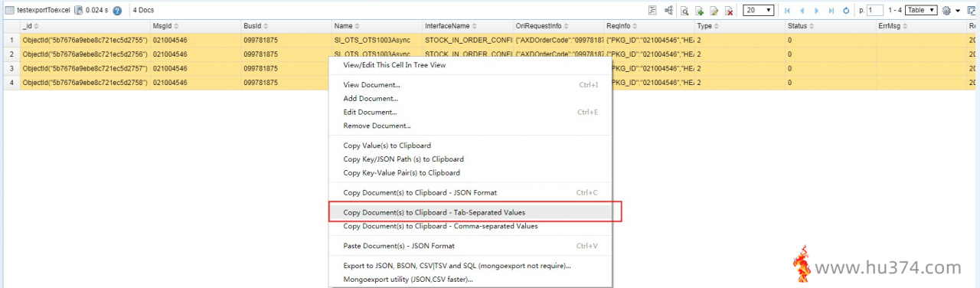This screenshot has width=980, height=288.
Task: Click the view document magnifier icon
Action: (x=685, y=11)
